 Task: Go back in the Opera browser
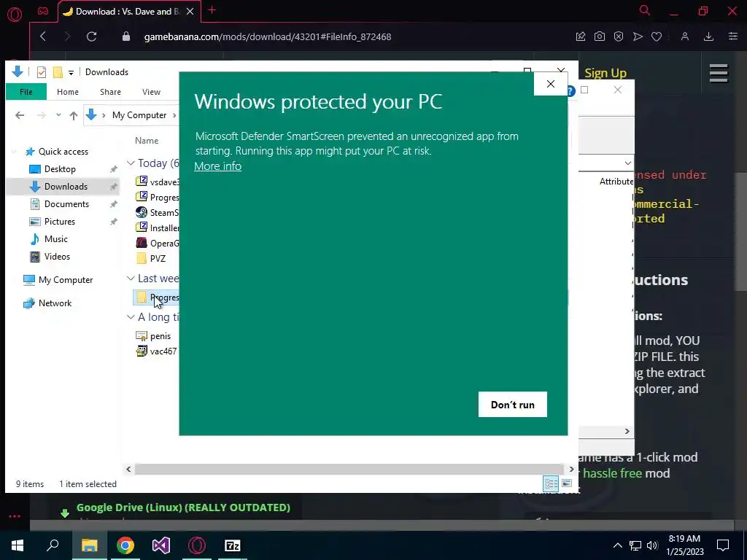(43, 36)
